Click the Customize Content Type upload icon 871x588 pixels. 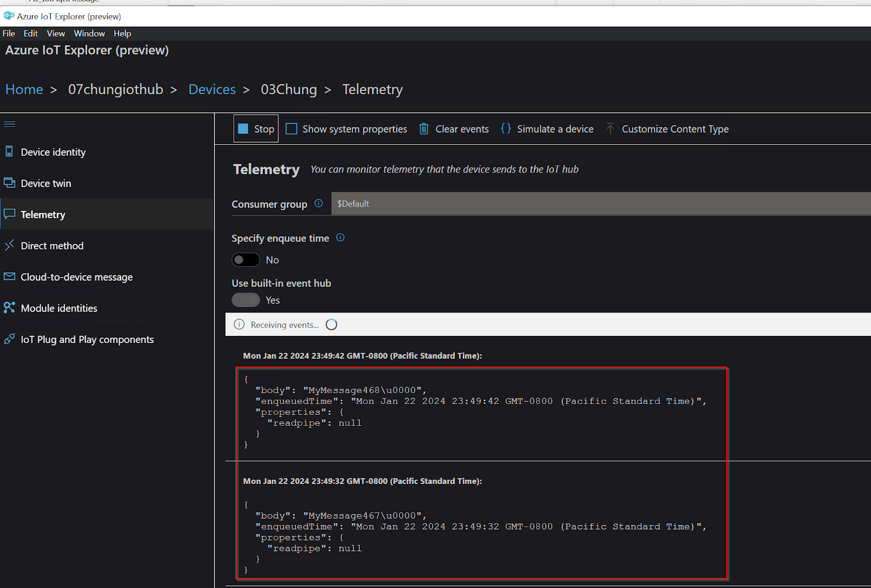(610, 128)
